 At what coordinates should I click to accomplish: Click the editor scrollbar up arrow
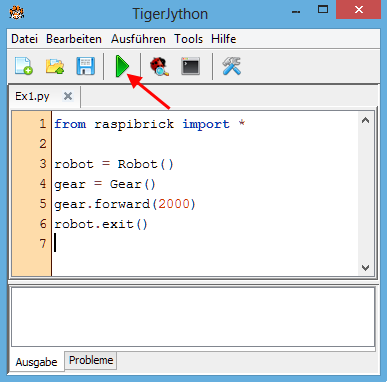tap(365, 121)
